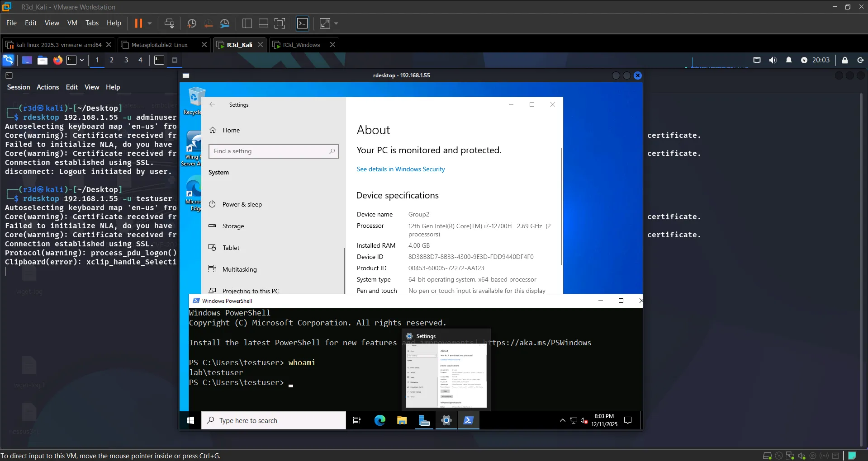Viewport: 868px width, 461px height.
Task: Open the file manager from the Kali panel
Action: tap(43, 60)
